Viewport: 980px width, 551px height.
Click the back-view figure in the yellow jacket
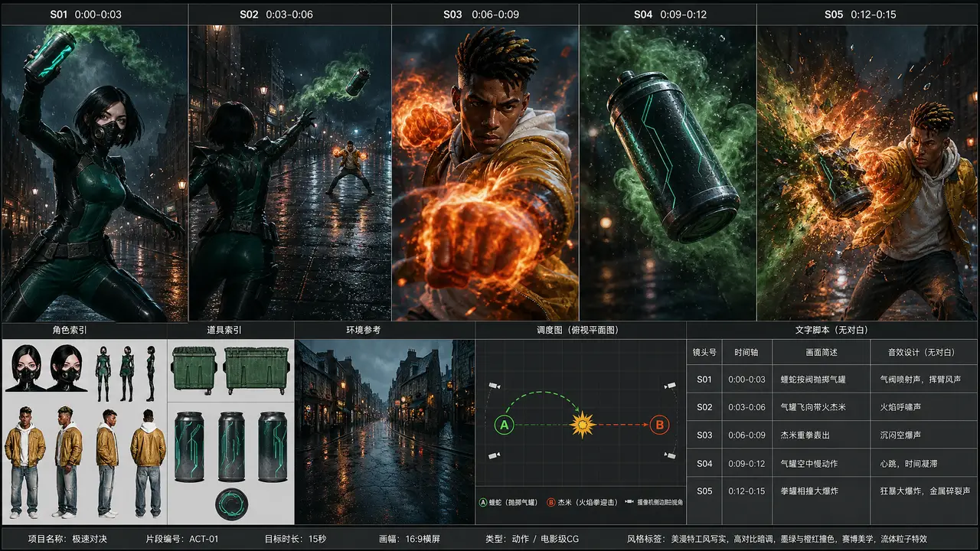pyautogui.click(x=148, y=461)
